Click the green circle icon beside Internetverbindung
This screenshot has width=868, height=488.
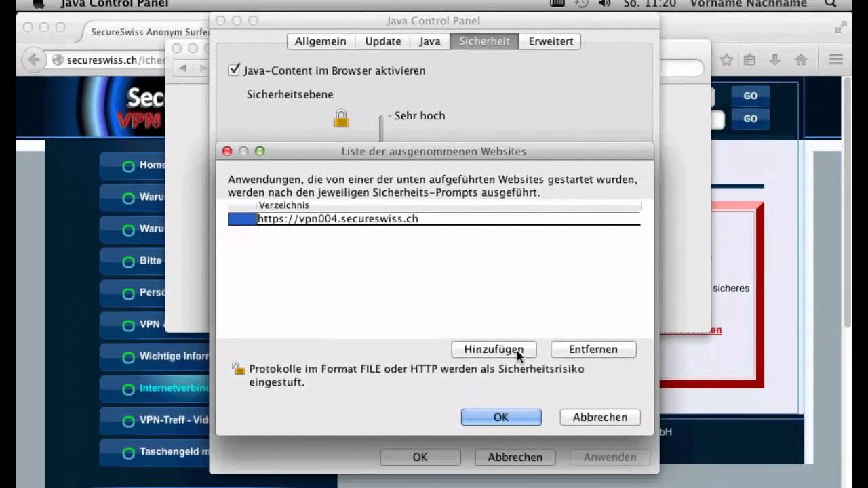click(x=128, y=389)
